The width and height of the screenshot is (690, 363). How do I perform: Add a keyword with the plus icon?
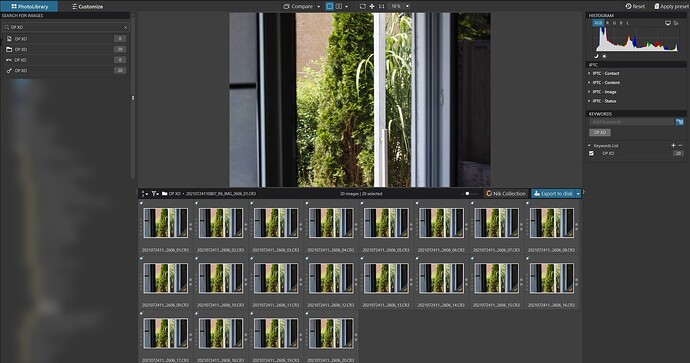[673, 145]
